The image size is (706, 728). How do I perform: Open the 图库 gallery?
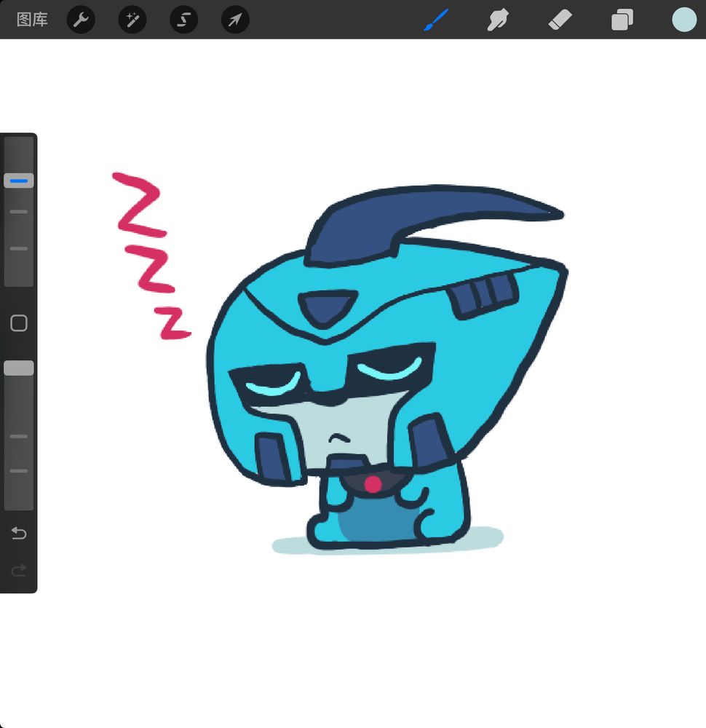(x=32, y=20)
